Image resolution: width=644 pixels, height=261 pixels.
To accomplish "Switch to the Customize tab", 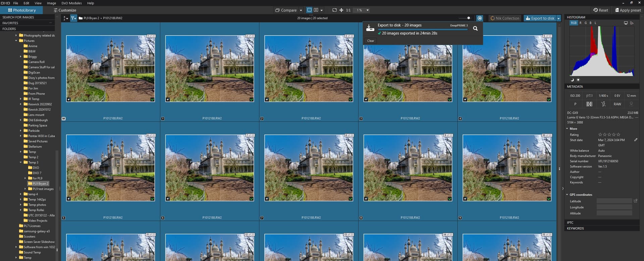I will [65, 10].
